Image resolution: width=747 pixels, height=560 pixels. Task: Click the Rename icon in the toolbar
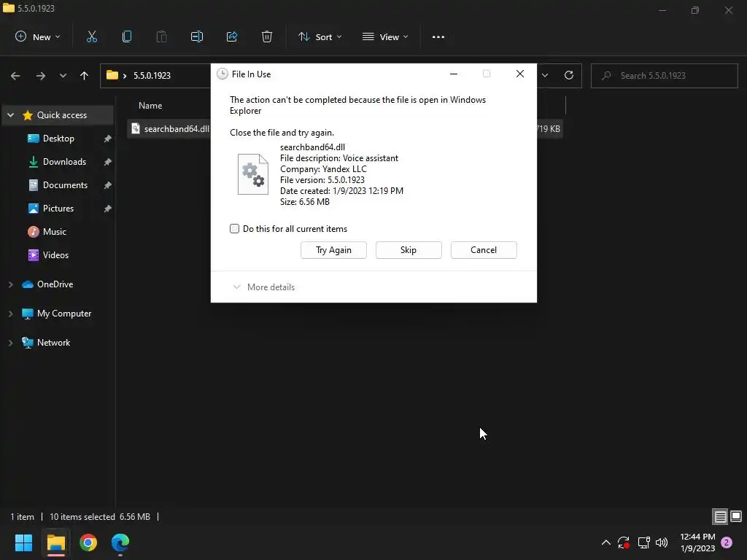[197, 36]
